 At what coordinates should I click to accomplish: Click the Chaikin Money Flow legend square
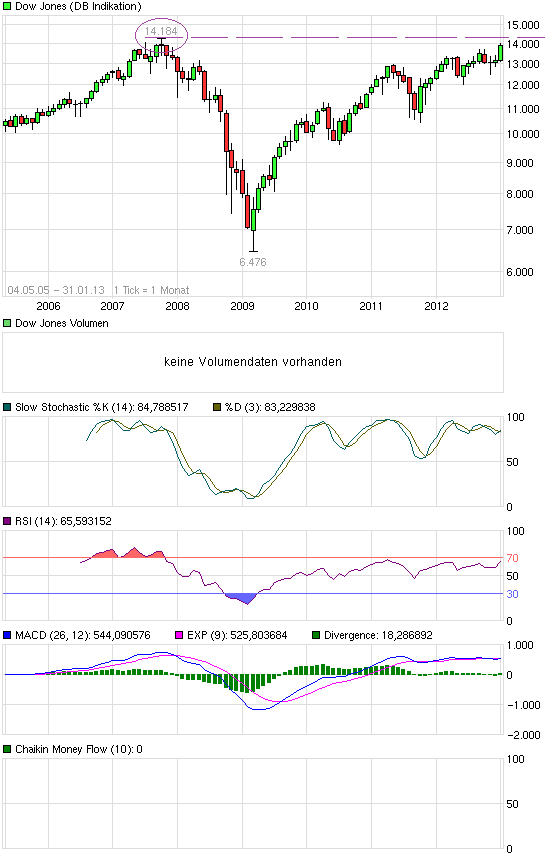pos(7,749)
